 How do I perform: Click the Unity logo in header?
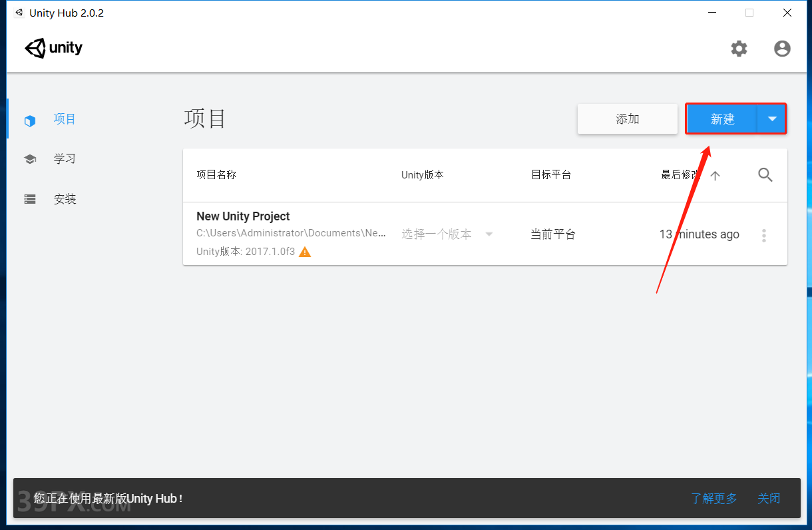[x=54, y=48]
